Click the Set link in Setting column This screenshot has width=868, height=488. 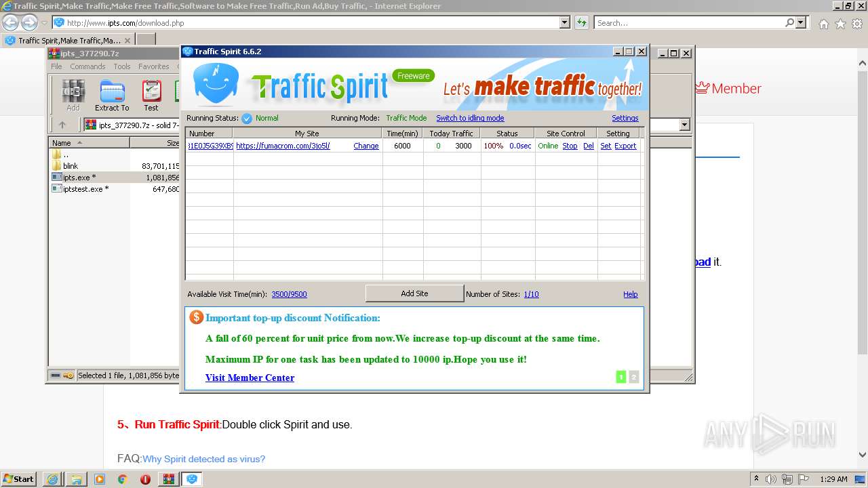tap(606, 146)
